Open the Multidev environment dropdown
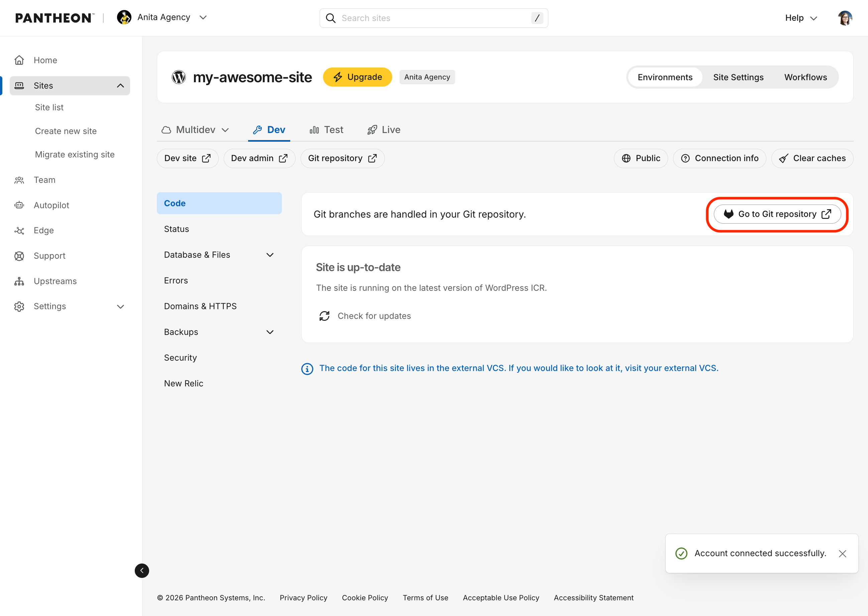Viewport: 868px width, 616px height. pos(195,130)
